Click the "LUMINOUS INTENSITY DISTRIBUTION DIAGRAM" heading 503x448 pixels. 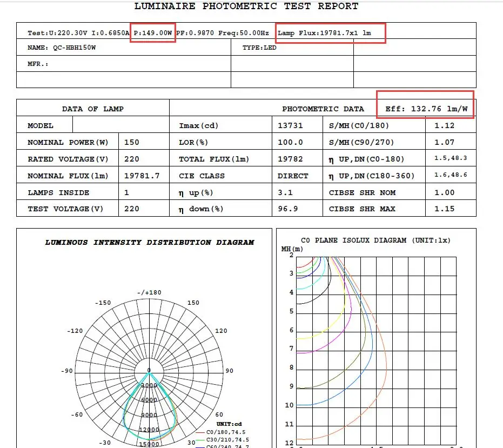click(x=150, y=242)
